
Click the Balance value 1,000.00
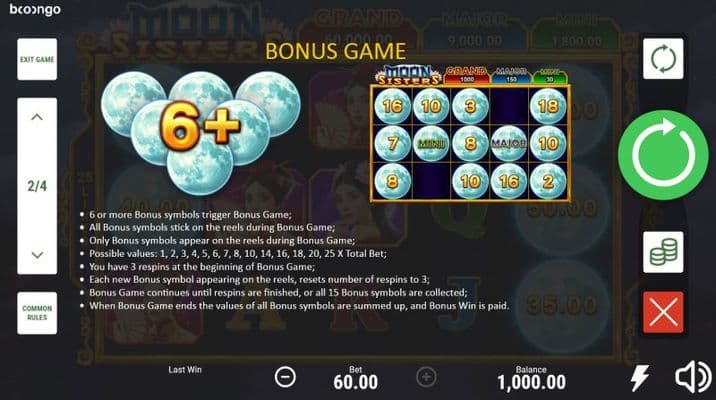[x=532, y=382]
